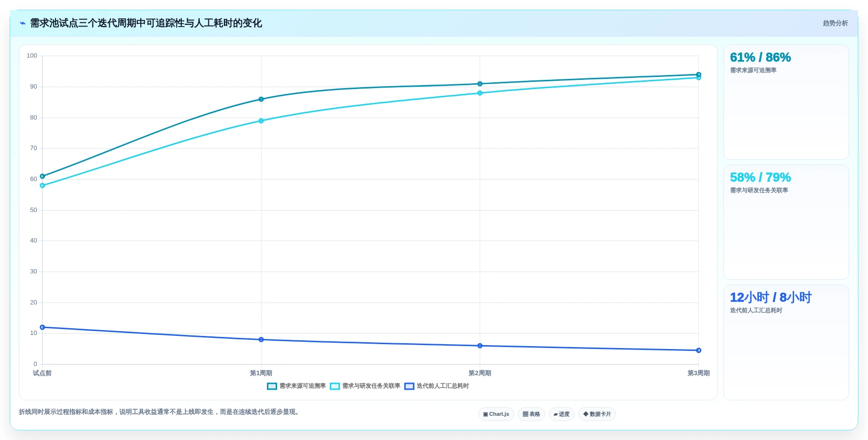Click the 试点前 x-axis label
The height and width of the screenshot is (440, 868).
tap(42, 373)
